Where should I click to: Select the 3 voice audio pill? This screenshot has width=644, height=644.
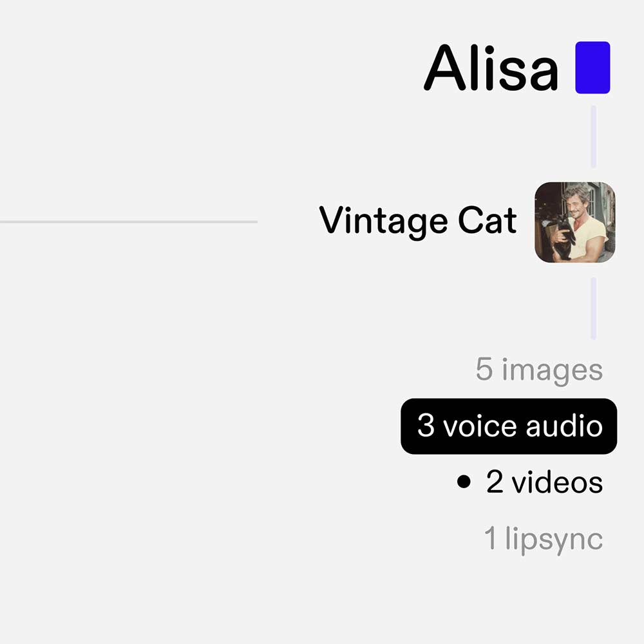click(x=509, y=426)
